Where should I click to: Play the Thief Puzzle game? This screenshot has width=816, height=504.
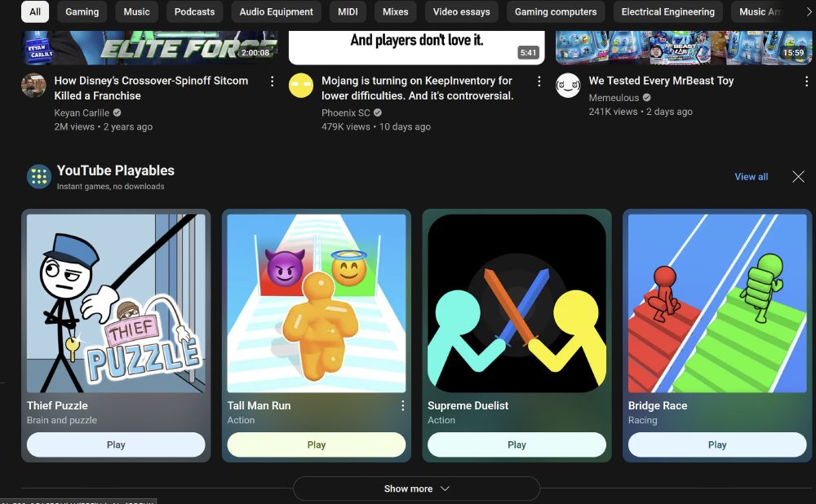(x=116, y=444)
